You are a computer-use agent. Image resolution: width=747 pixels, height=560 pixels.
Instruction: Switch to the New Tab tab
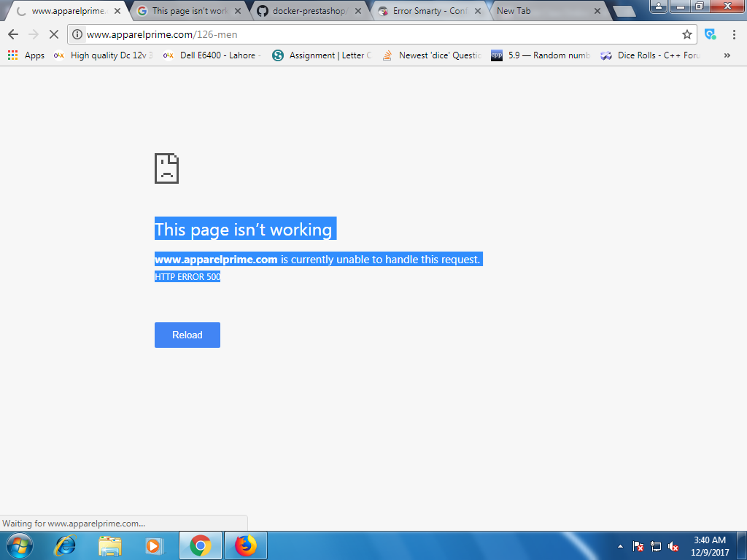[548, 11]
